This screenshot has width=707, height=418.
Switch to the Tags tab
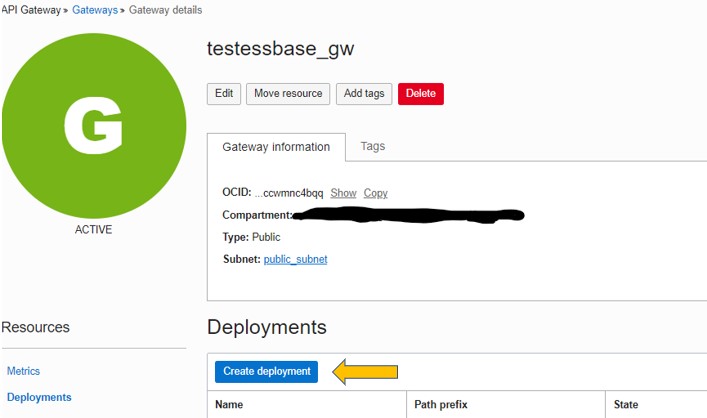[x=373, y=146]
